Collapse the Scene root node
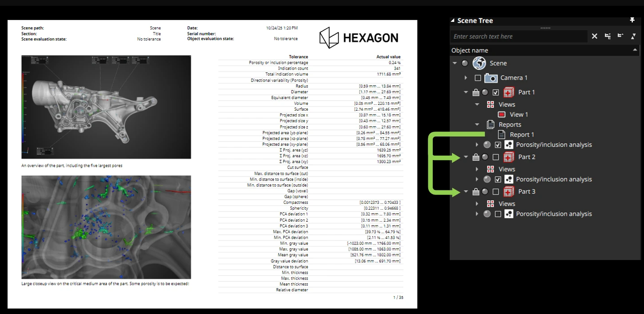 [455, 63]
